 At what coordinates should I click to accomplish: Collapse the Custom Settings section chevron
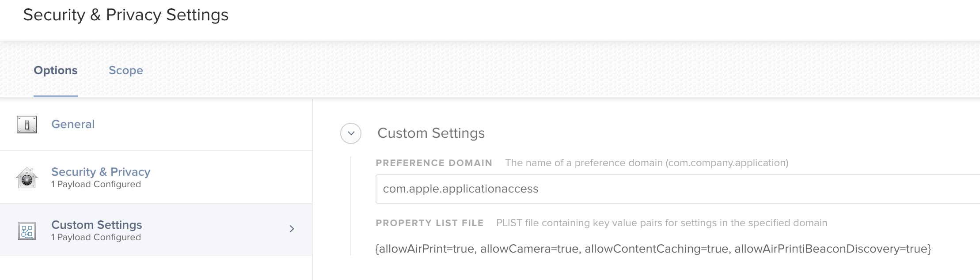[x=351, y=133]
